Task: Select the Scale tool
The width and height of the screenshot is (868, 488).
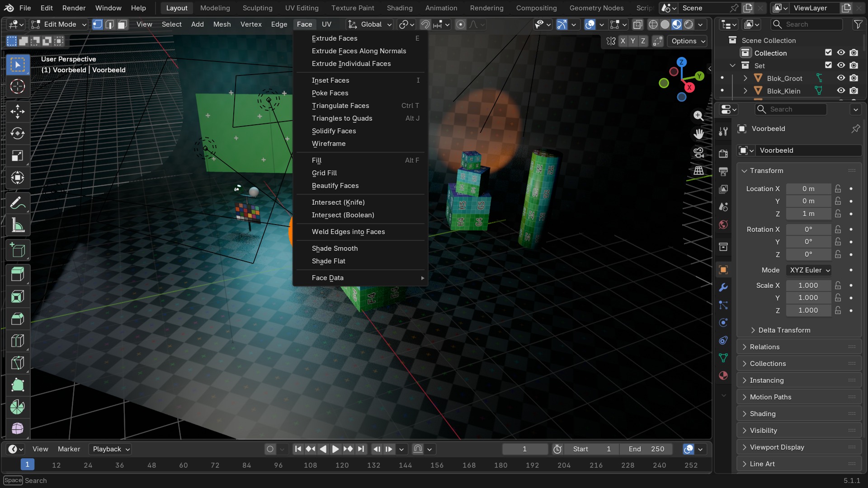Action: (x=18, y=156)
